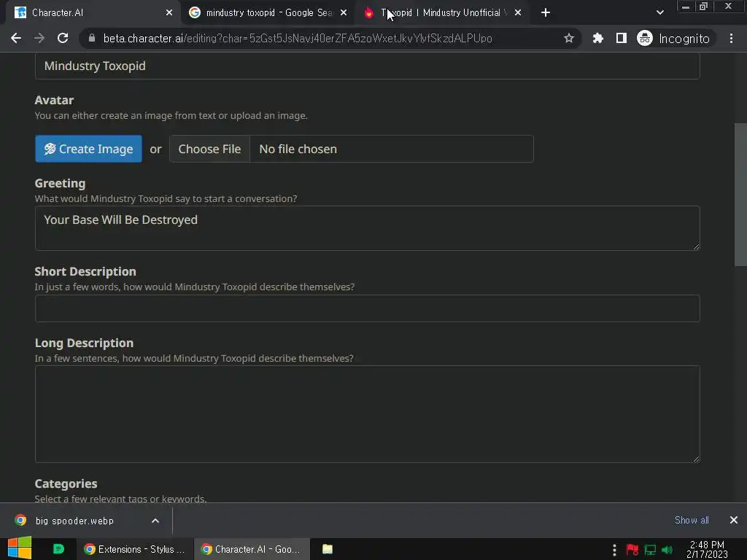The width and height of the screenshot is (747, 560).
Task: Bookmark this tab with the star
Action: point(568,38)
